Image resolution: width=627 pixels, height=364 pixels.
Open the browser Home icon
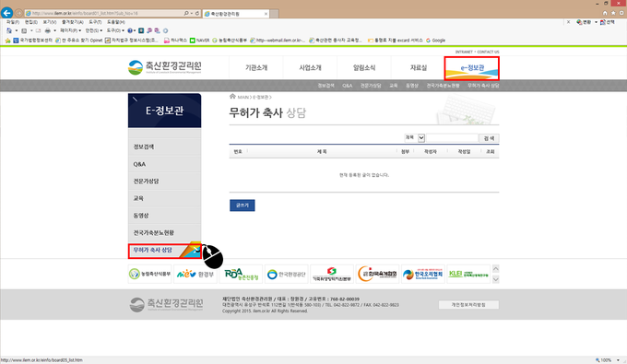tap(605, 13)
